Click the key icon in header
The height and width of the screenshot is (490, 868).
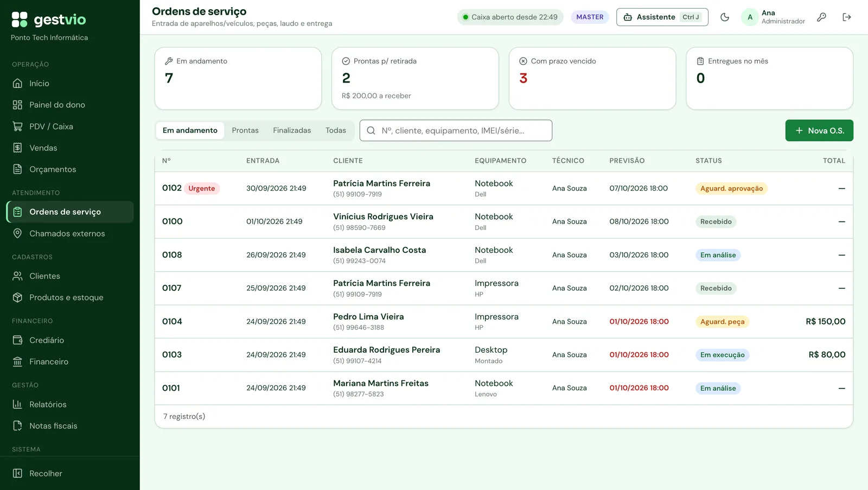(x=822, y=17)
